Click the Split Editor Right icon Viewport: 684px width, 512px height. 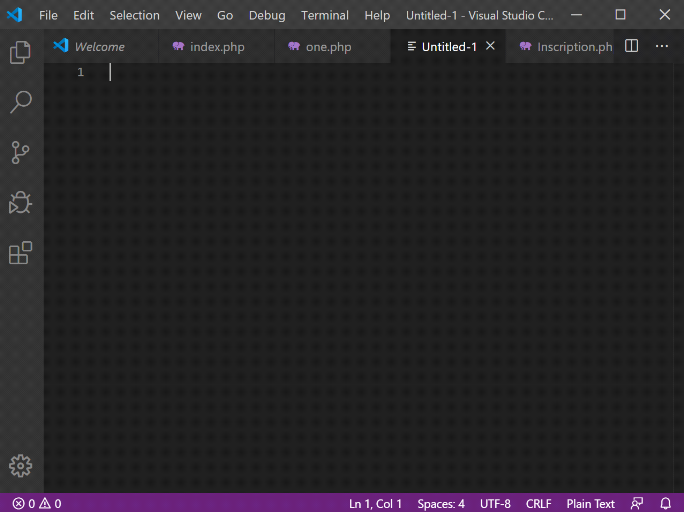[631, 46]
